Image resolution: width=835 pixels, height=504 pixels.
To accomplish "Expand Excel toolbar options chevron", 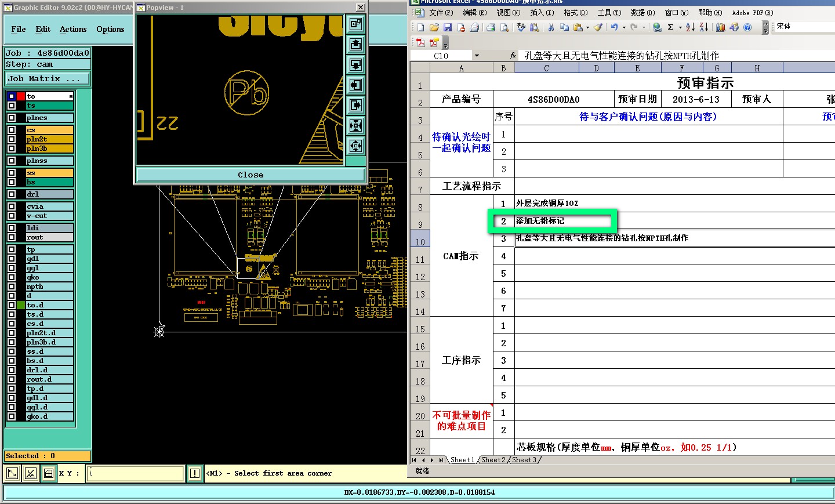I will [x=765, y=27].
